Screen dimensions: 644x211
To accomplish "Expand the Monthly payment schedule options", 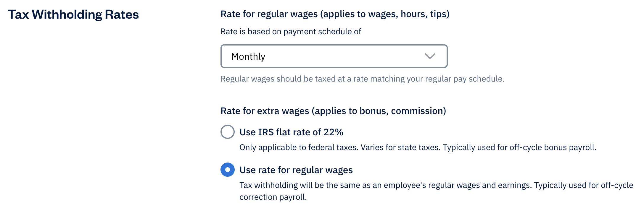I will (334, 56).
